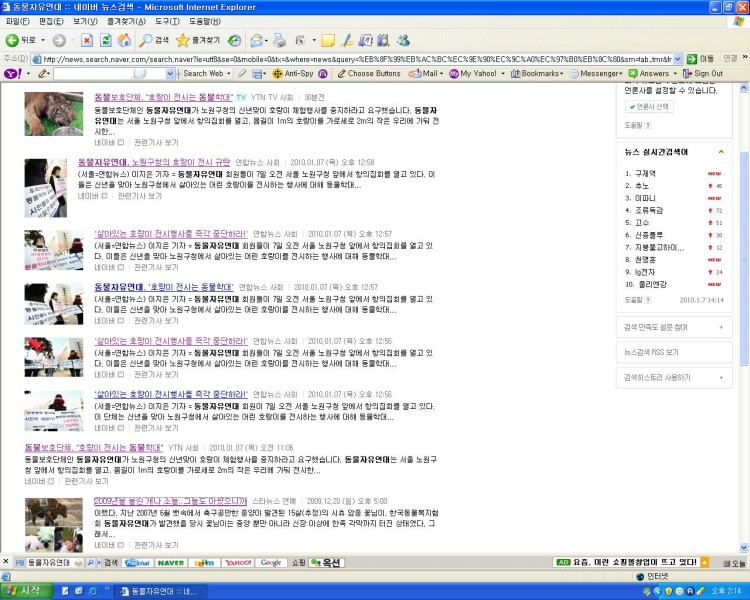The image size is (750, 600).
Task: Open the Yahoo search box dropdown arrow
Action: tap(170, 74)
